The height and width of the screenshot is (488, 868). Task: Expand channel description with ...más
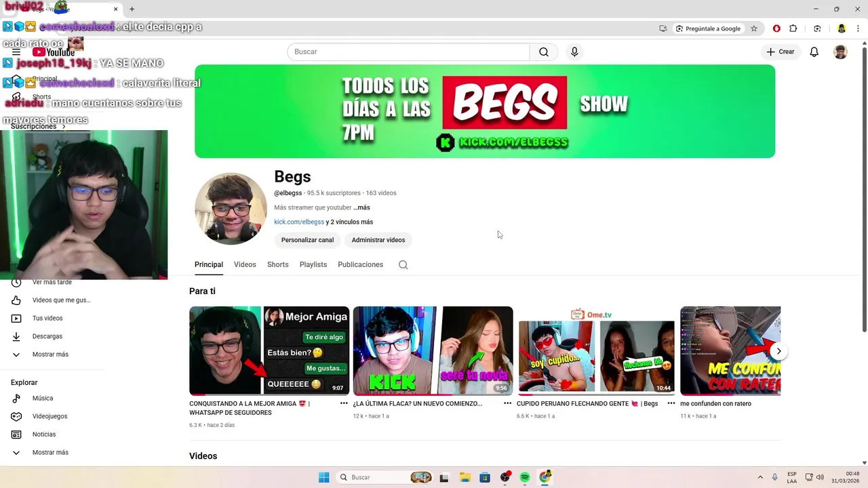click(361, 207)
